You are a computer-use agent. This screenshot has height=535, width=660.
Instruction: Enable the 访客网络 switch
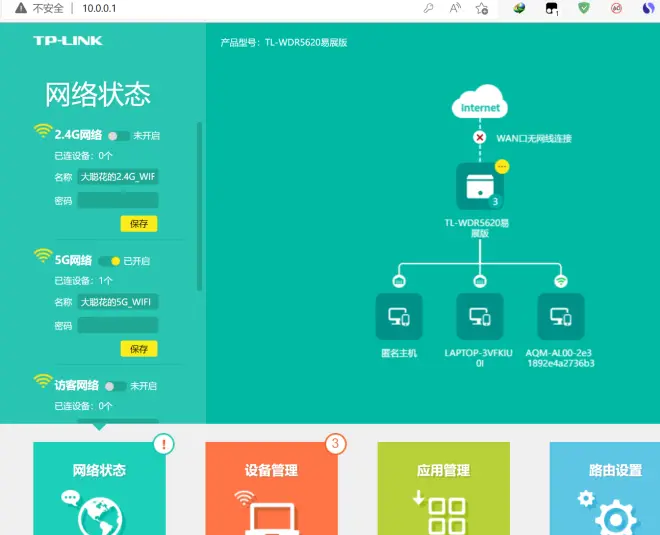pyautogui.click(x=115, y=386)
